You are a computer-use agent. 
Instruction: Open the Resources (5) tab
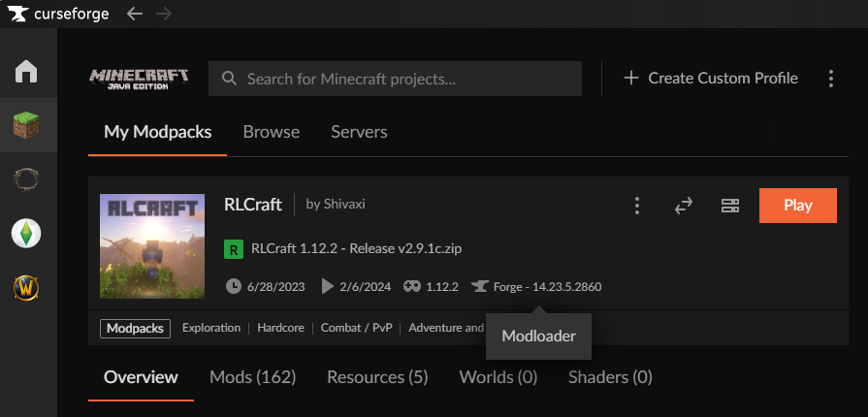(377, 377)
